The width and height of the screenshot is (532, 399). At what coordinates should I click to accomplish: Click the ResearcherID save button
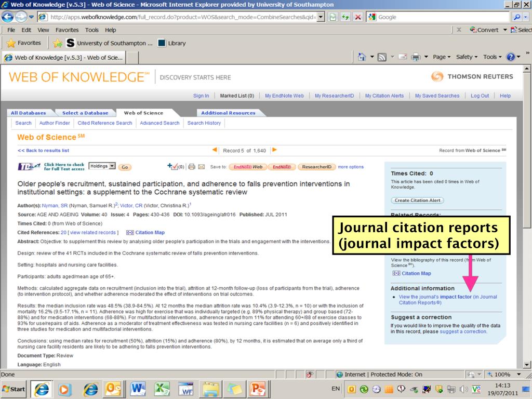316,167
